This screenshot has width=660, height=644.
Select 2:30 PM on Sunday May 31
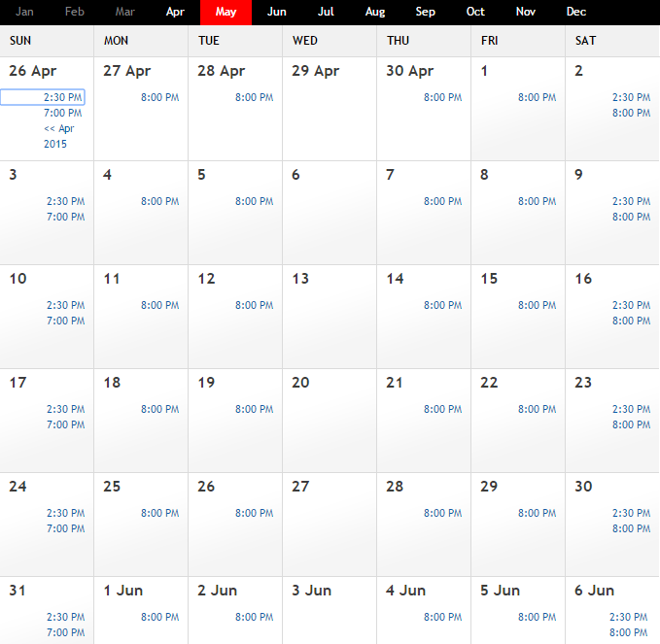(x=66, y=617)
